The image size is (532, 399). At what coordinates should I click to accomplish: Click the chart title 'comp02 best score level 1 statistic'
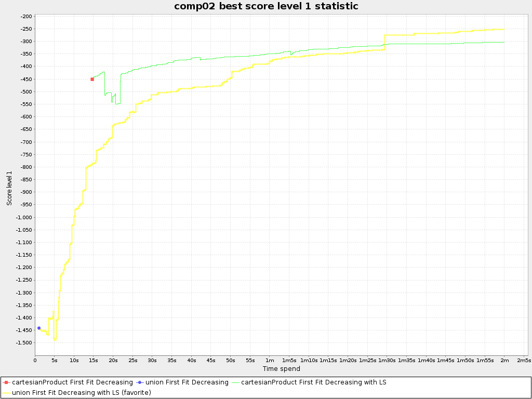click(267, 6)
